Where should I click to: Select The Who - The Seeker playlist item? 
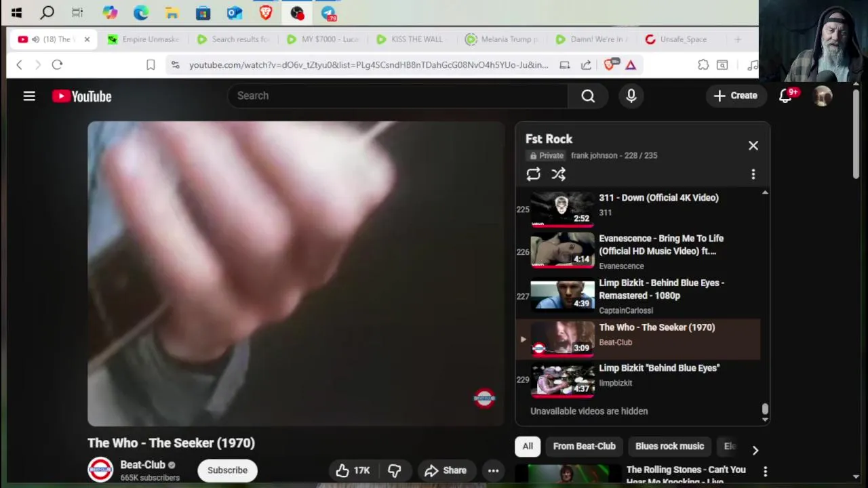tap(637, 339)
